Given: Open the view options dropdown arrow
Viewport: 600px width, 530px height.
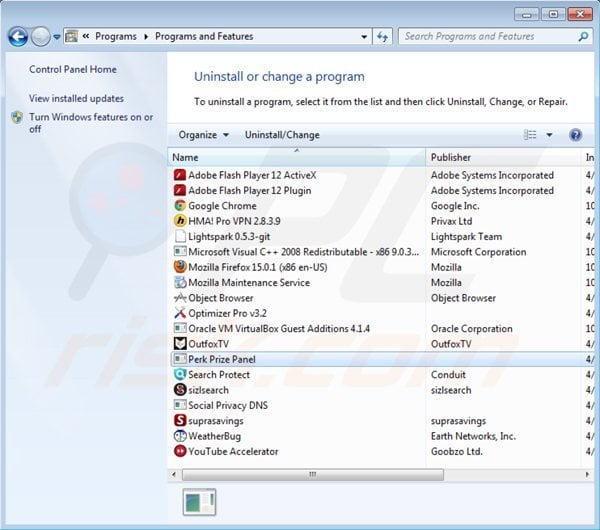Looking at the screenshot, I should (x=549, y=135).
